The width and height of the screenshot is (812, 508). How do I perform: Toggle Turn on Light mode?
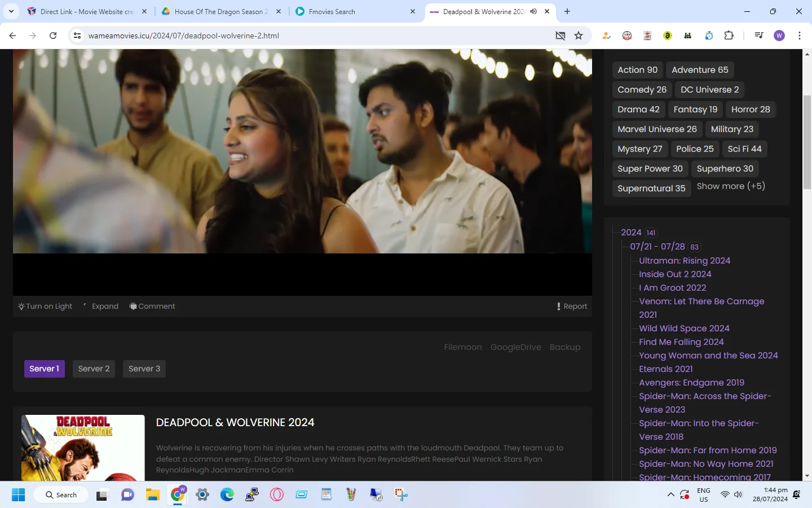45,306
